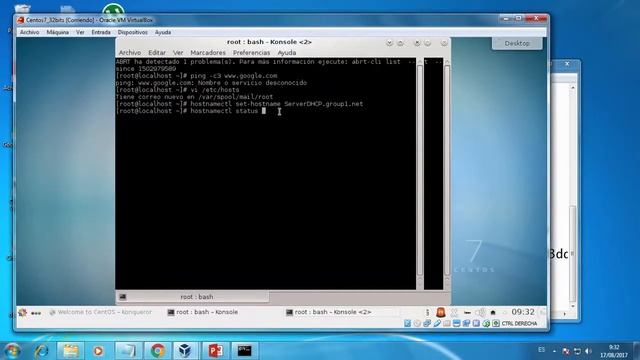Open Ayuda menu in VirtualBox menubar
The image size is (640, 360).
coord(163,32)
